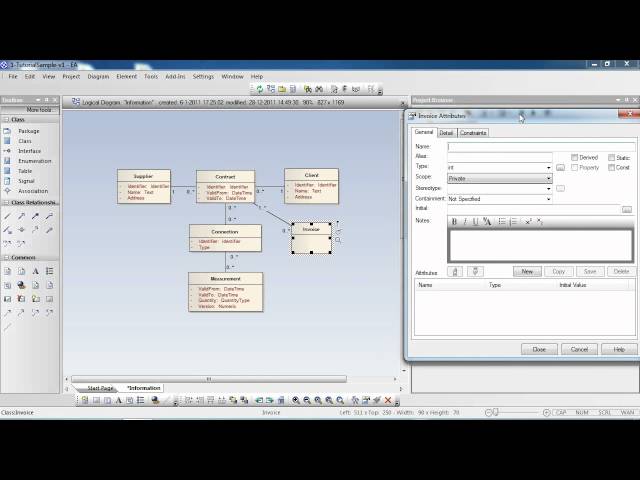Enable the Const checkbox
Viewport: 640px width, 480px height.
[x=611, y=168]
